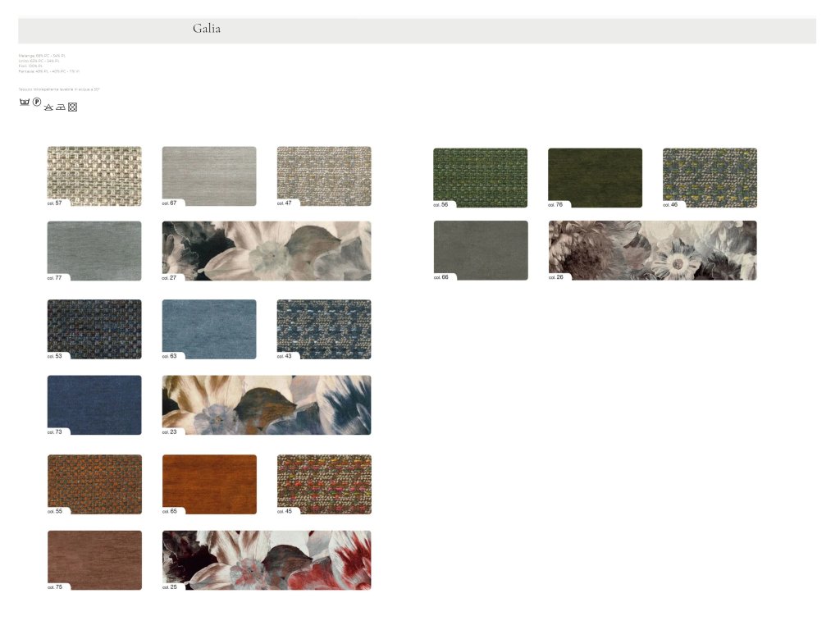Viewport: 840px width, 630px height.
Task: Click the do-not-bleach triangle symbol
Action: pos(48,107)
